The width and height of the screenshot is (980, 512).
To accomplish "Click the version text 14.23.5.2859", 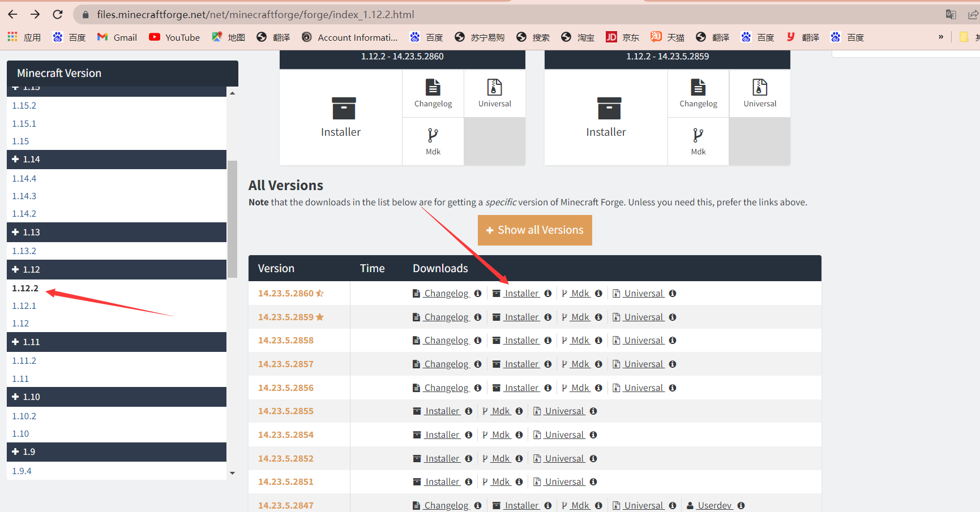I will (286, 317).
